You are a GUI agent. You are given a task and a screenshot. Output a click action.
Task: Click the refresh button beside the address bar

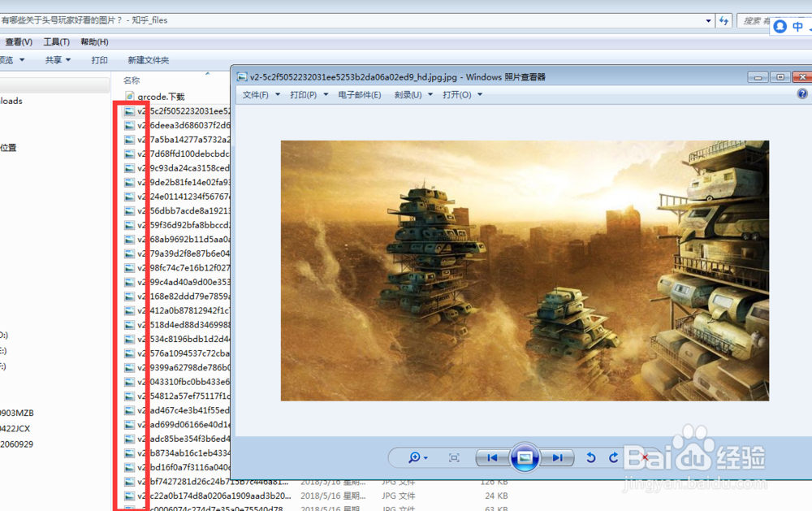[724, 21]
